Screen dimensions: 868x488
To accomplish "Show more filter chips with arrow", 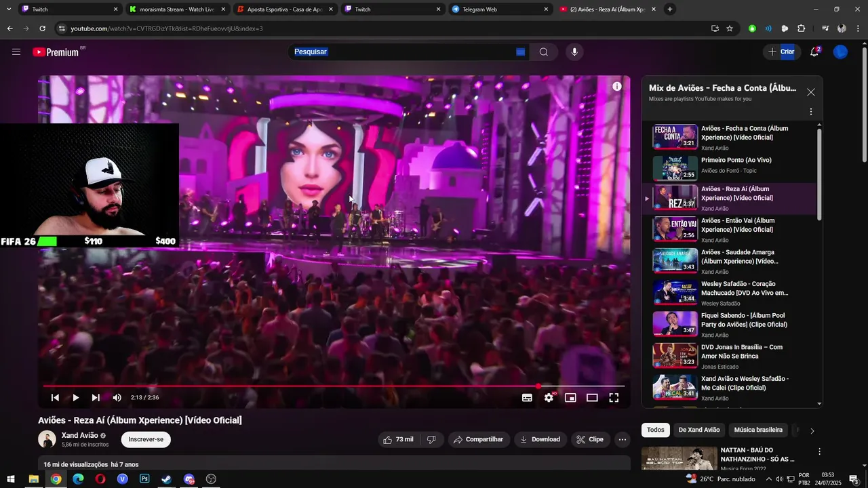I will tap(812, 431).
